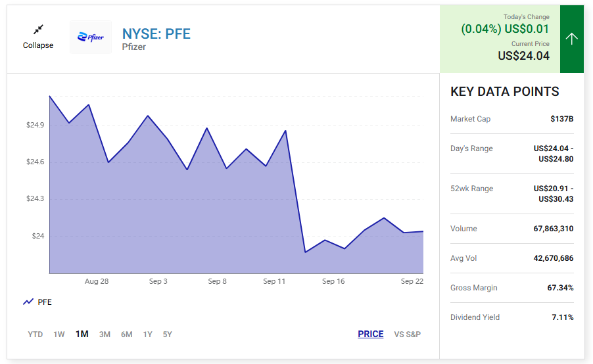Click the Gross Margin 67.34% value
The height and width of the screenshot is (364, 593).
(561, 288)
